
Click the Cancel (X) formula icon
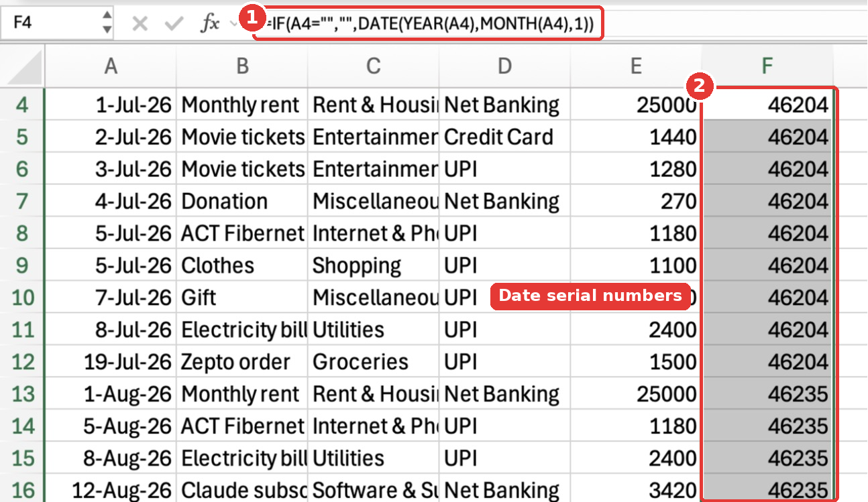[x=140, y=24]
